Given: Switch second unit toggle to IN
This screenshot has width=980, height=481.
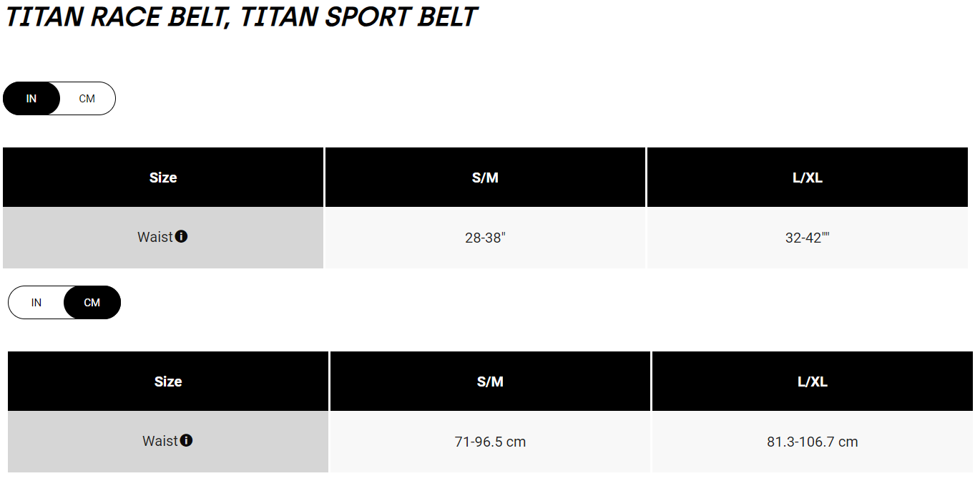Looking at the screenshot, I should click(x=36, y=303).
